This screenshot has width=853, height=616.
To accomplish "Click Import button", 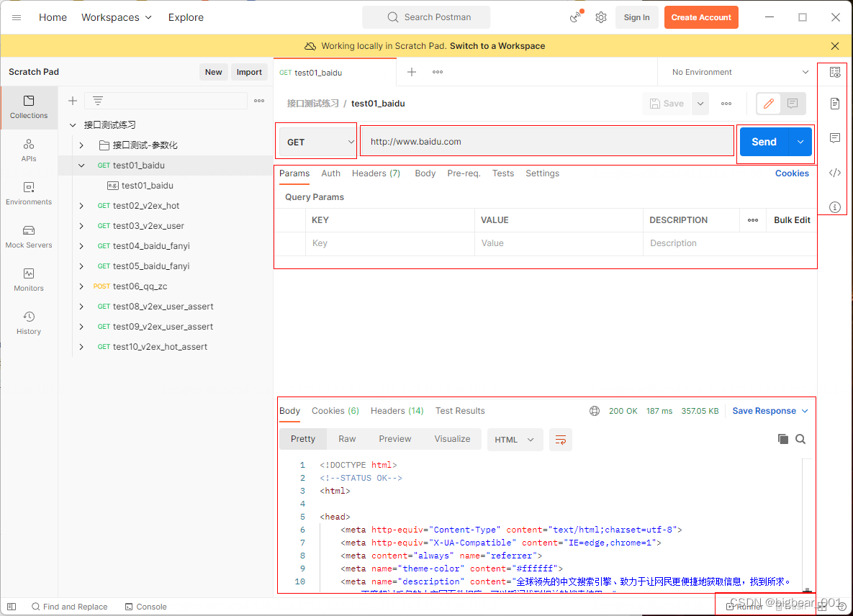I will [249, 72].
